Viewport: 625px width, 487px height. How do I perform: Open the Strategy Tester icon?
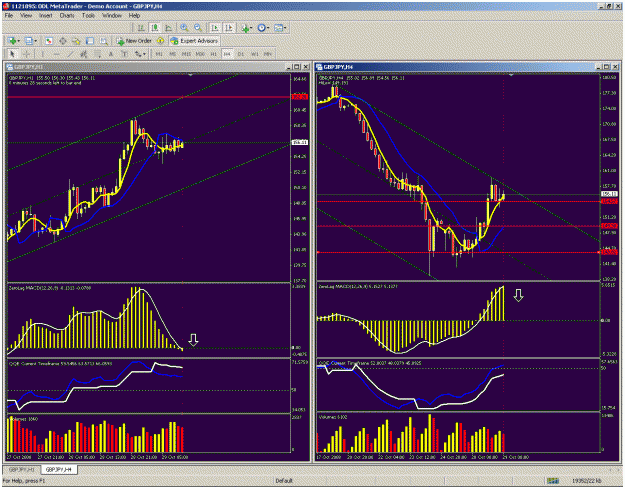click(x=104, y=41)
